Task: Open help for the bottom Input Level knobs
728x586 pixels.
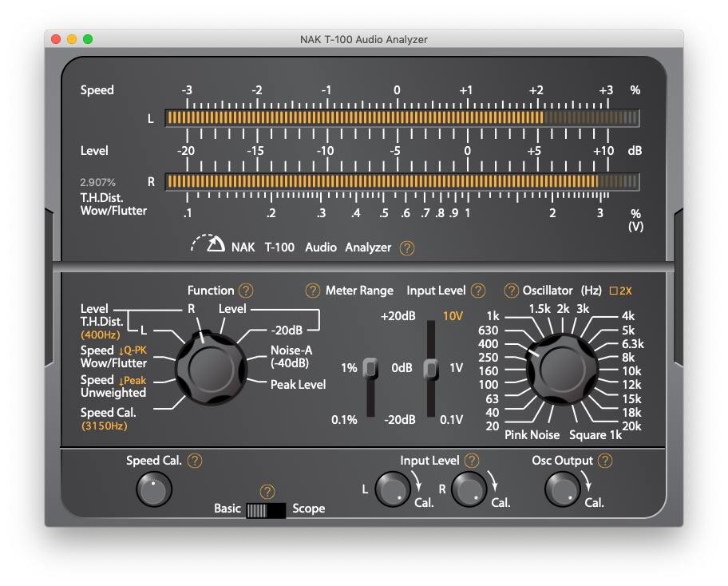Action: (472, 461)
